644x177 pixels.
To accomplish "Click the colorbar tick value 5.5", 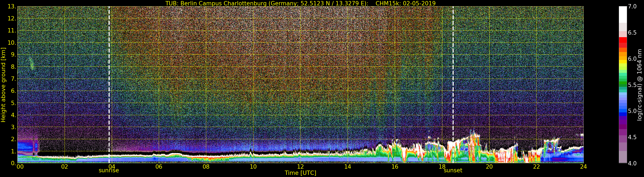I will coord(632,85).
